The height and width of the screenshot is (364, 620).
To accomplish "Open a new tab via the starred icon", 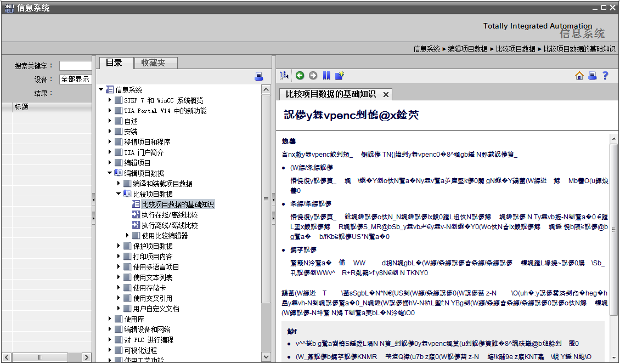I will click(340, 76).
